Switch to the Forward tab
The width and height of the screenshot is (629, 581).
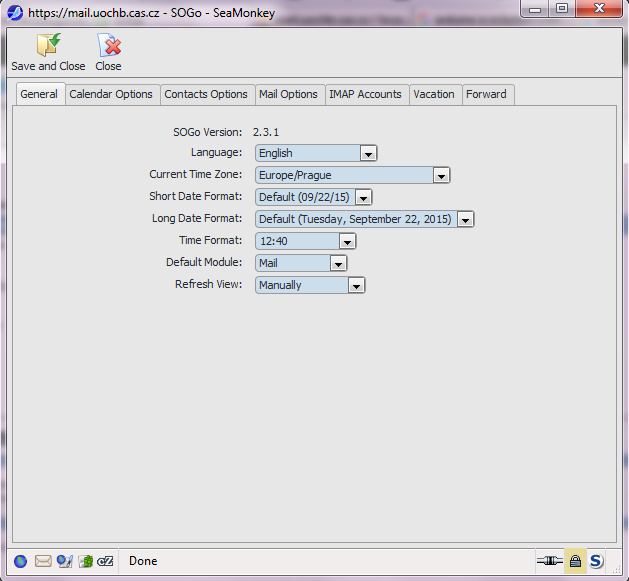click(x=486, y=94)
